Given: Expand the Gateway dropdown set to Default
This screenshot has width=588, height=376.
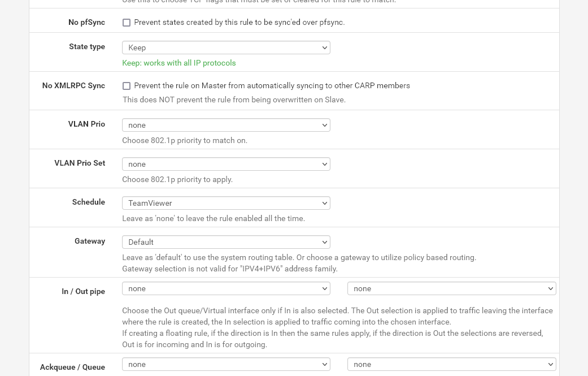Looking at the screenshot, I should [x=226, y=242].
